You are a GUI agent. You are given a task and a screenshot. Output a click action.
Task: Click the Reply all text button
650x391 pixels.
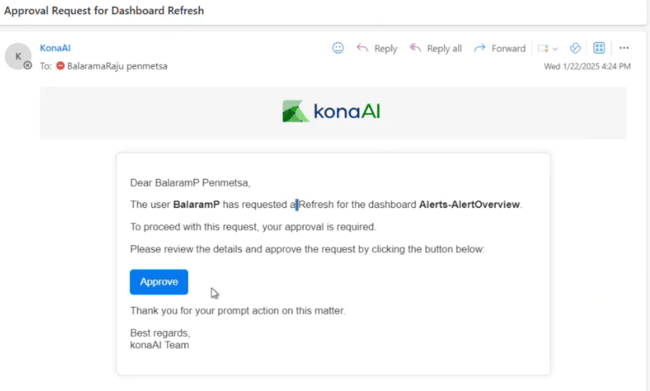(x=444, y=49)
